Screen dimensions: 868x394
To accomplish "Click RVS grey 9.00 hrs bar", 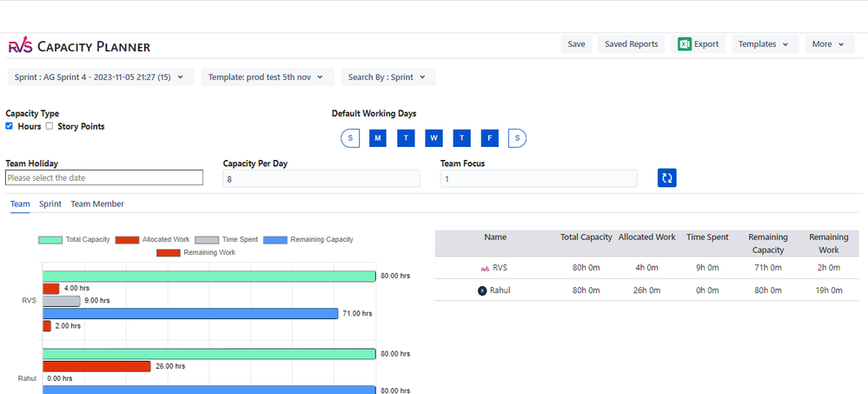I will [x=62, y=301].
